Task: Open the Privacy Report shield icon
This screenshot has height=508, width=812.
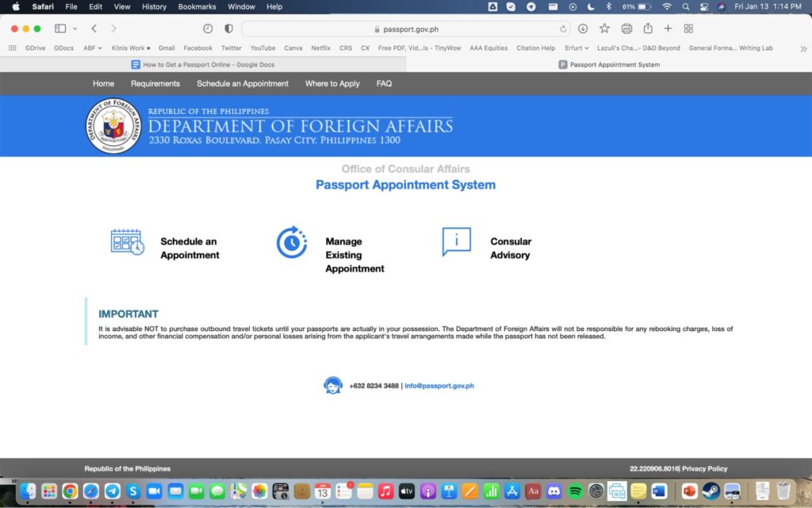Action: tap(228, 29)
